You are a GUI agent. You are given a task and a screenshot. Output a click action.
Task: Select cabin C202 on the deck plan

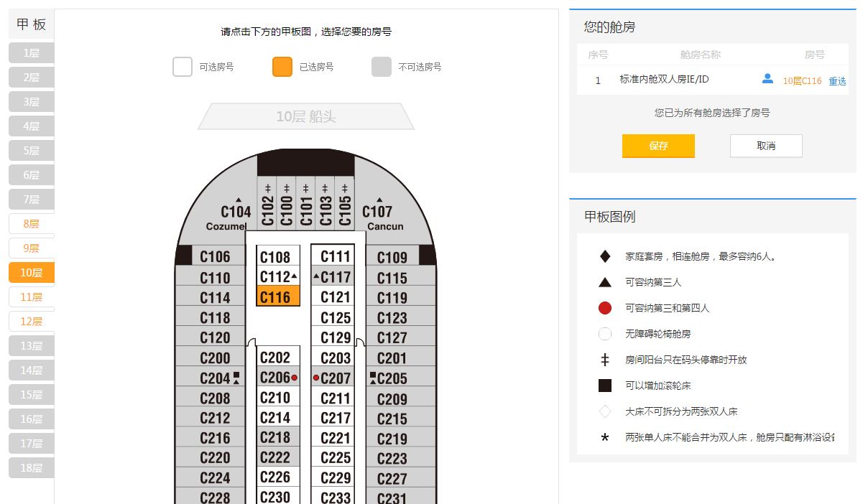coord(276,358)
